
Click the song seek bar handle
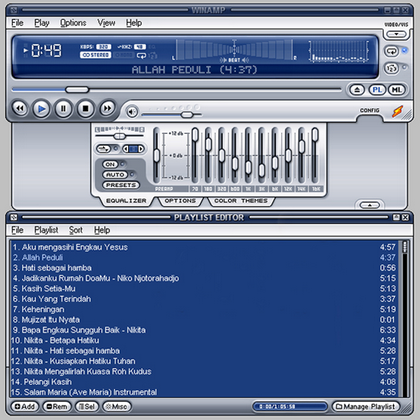77,90
